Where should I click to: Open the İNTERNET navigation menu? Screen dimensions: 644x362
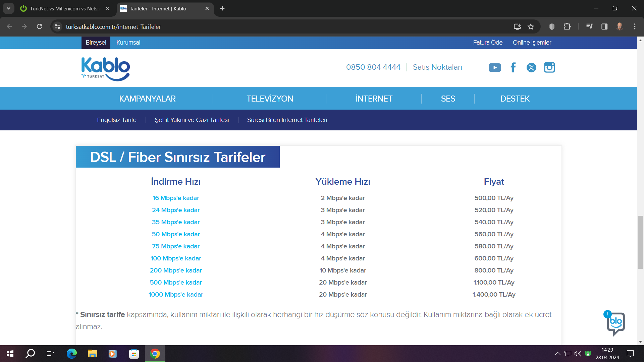(374, 99)
